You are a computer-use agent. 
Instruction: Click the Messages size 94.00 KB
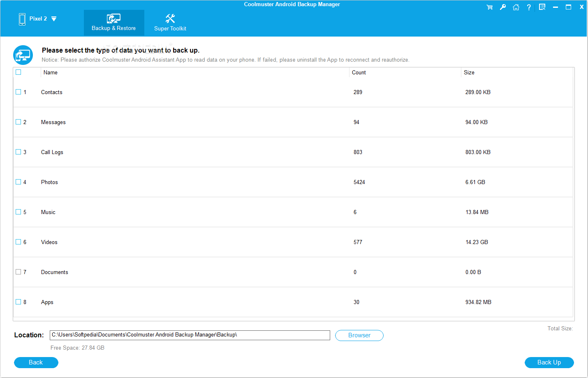pyautogui.click(x=477, y=122)
